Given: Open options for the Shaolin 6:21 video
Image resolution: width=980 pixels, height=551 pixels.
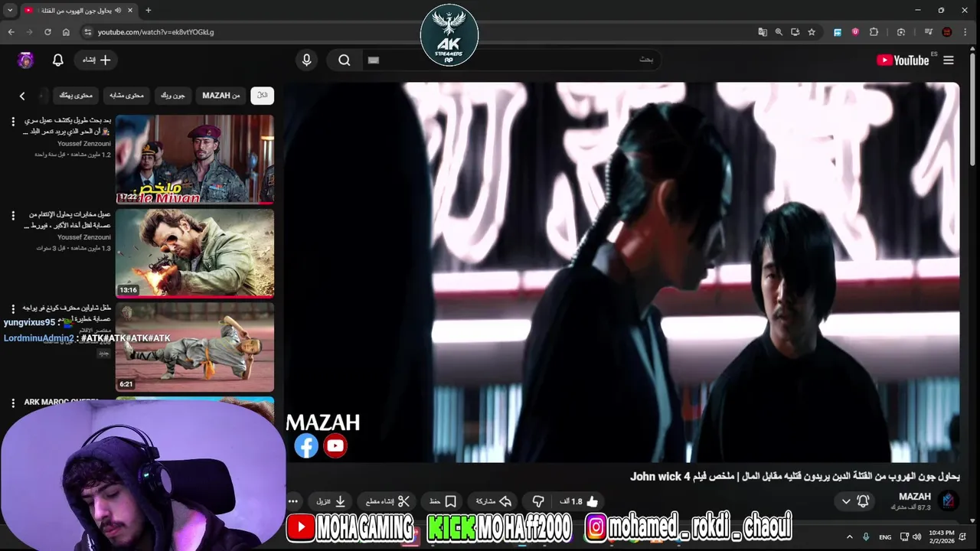Looking at the screenshot, I should click(x=12, y=309).
